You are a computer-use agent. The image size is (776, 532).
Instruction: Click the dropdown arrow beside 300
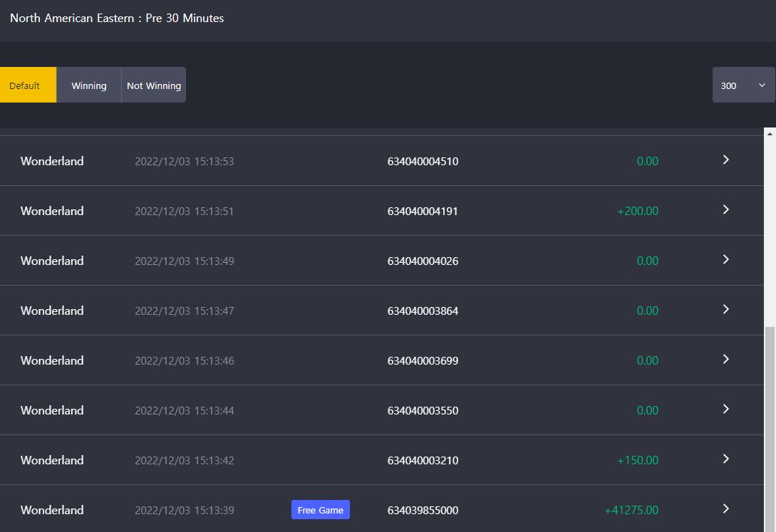762,85
